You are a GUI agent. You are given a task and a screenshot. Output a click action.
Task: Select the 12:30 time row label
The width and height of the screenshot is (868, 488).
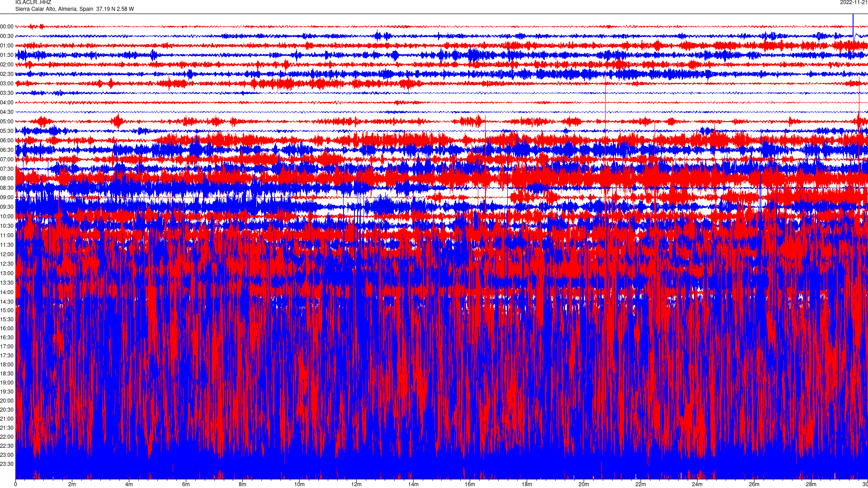tap(7, 264)
